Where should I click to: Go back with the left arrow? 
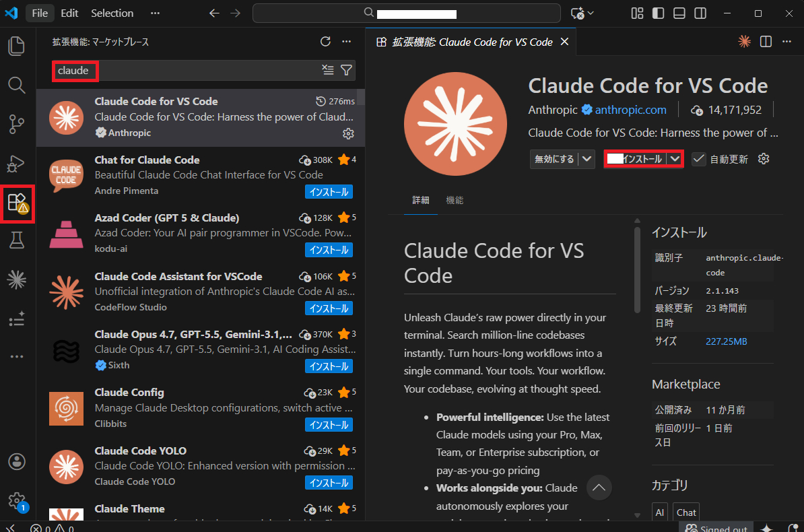[214, 13]
